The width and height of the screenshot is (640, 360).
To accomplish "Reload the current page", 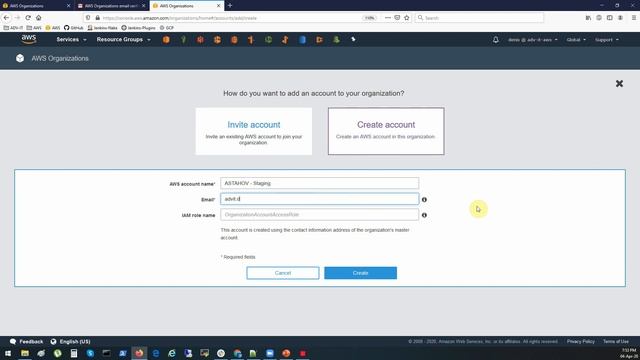I will 28,18.
